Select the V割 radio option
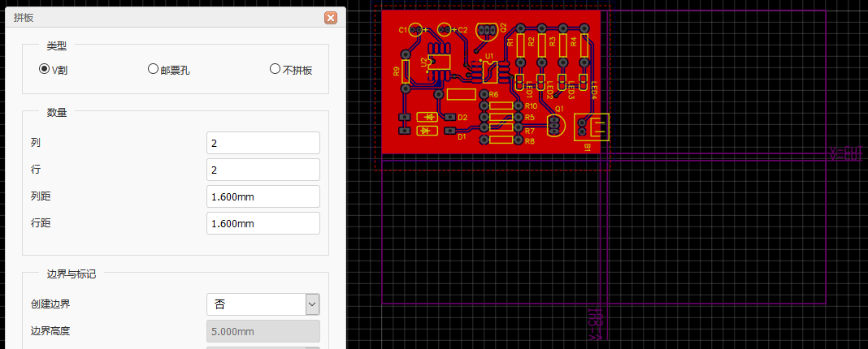The height and width of the screenshot is (349, 868). coord(44,69)
